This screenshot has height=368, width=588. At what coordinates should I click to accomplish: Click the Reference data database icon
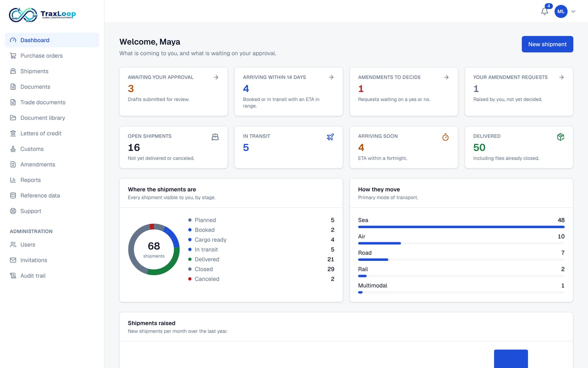click(x=13, y=195)
